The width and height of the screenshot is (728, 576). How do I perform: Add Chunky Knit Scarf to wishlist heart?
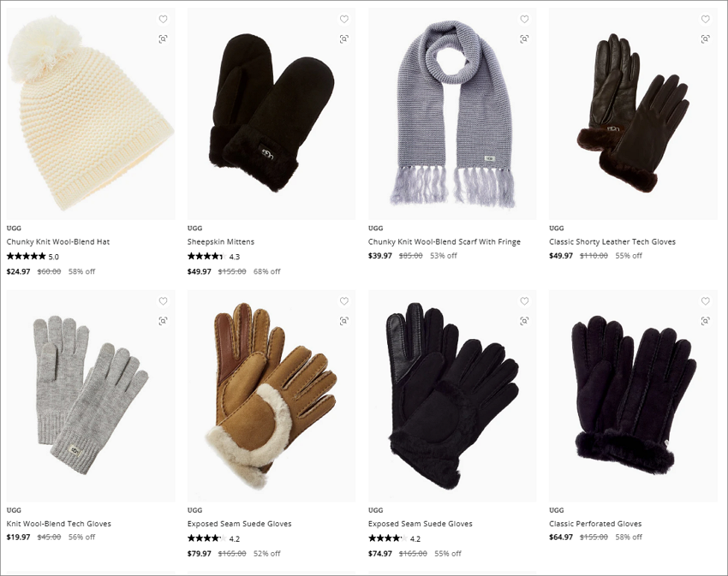coord(524,19)
